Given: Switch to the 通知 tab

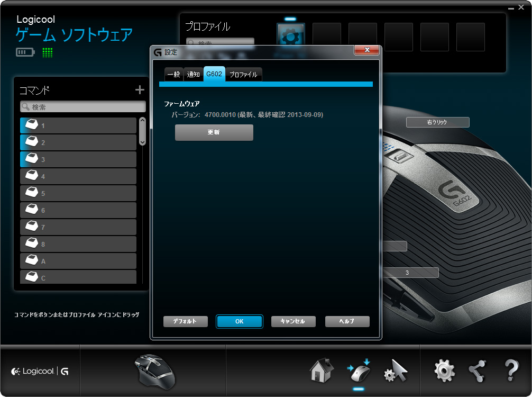Looking at the screenshot, I should pos(193,75).
